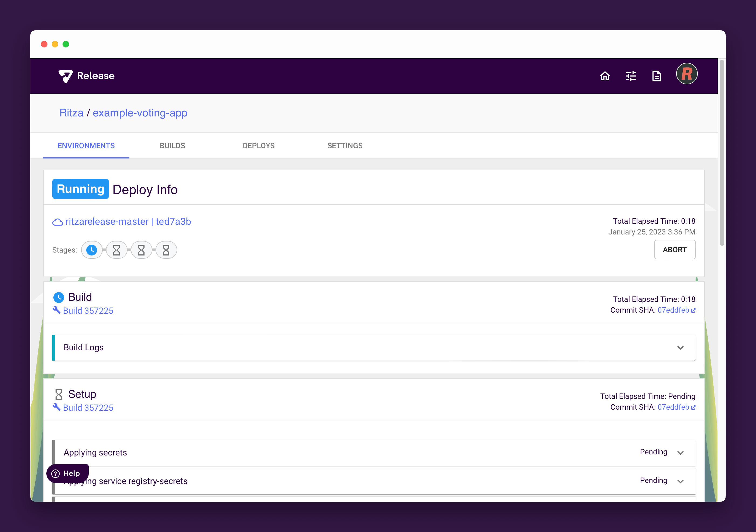This screenshot has height=532, width=756.
Task: Expand the Build Logs chevron
Action: click(x=680, y=348)
